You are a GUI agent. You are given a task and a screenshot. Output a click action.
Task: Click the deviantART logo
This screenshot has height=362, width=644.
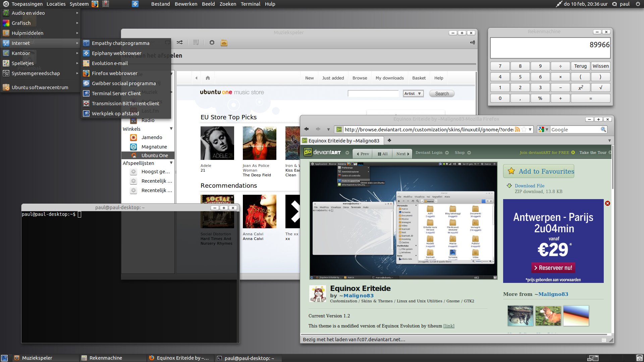tap(322, 152)
